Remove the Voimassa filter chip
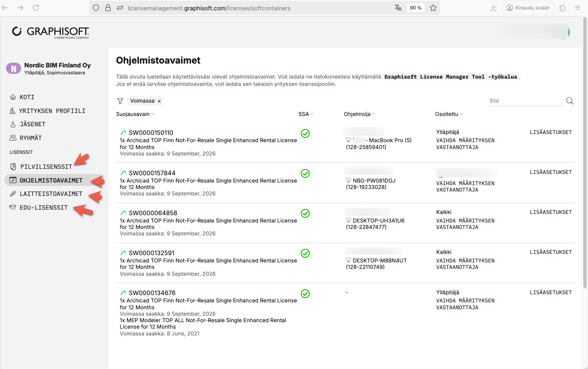This screenshot has height=369, width=588. (x=159, y=101)
